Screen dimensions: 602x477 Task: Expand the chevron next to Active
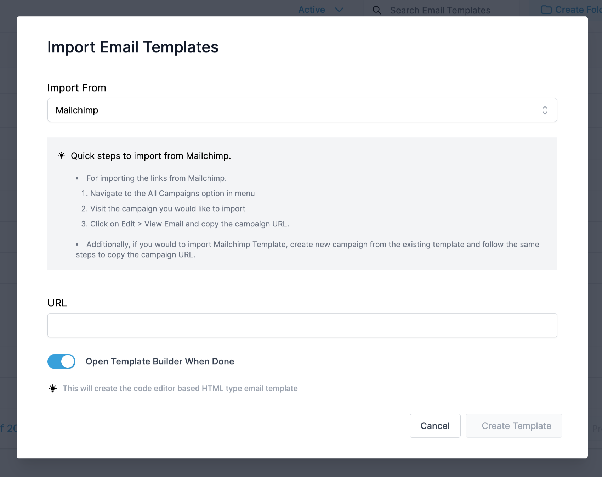tap(339, 10)
